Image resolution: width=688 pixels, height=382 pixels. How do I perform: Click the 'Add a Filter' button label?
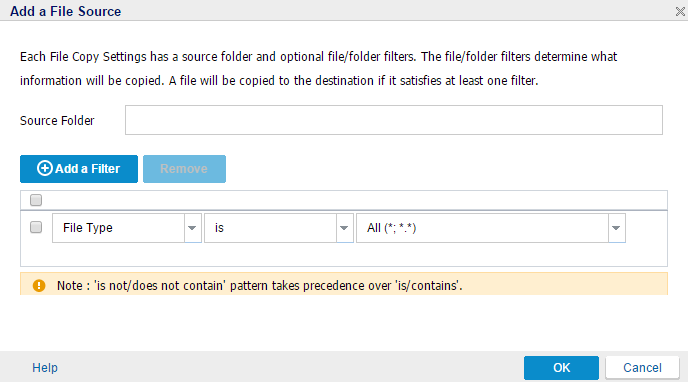click(x=87, y=169)
